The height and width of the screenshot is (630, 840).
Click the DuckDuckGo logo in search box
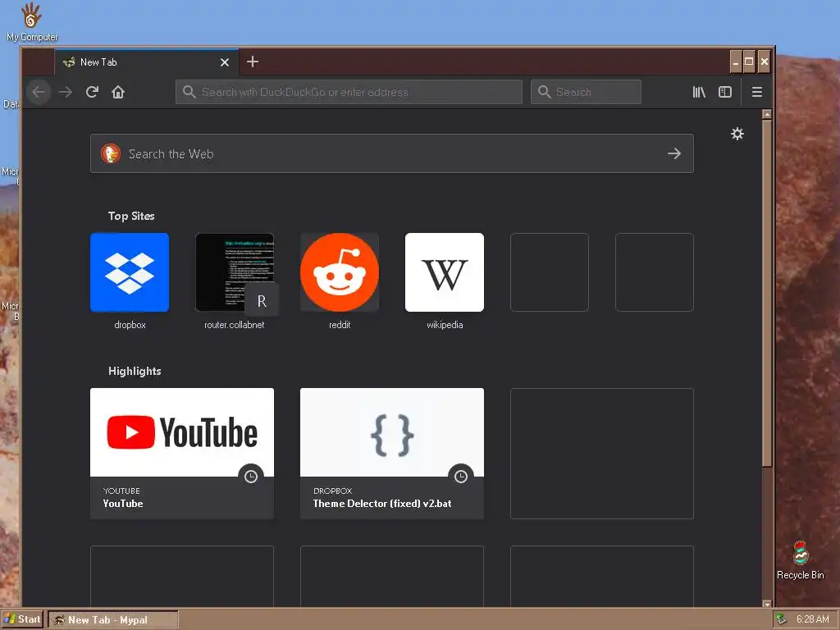(x=111, y=153)
